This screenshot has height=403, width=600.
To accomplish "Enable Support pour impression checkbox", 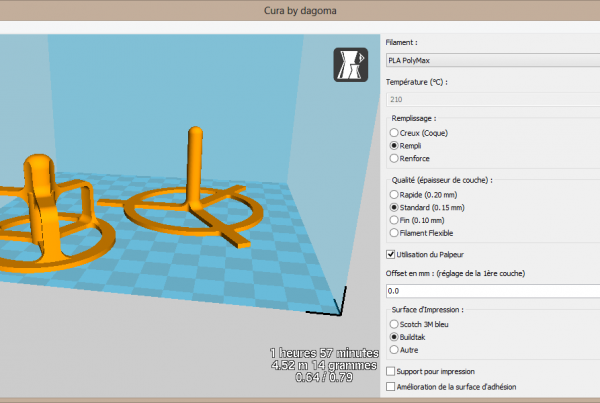I will click(x=390, y=371).
